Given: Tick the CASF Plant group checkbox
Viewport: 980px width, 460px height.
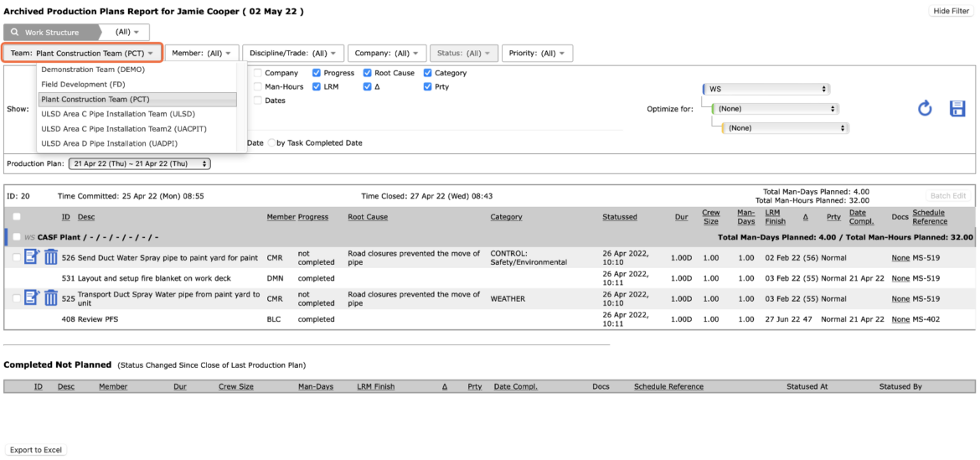Looking at the screenshot, I should (16, 237).
